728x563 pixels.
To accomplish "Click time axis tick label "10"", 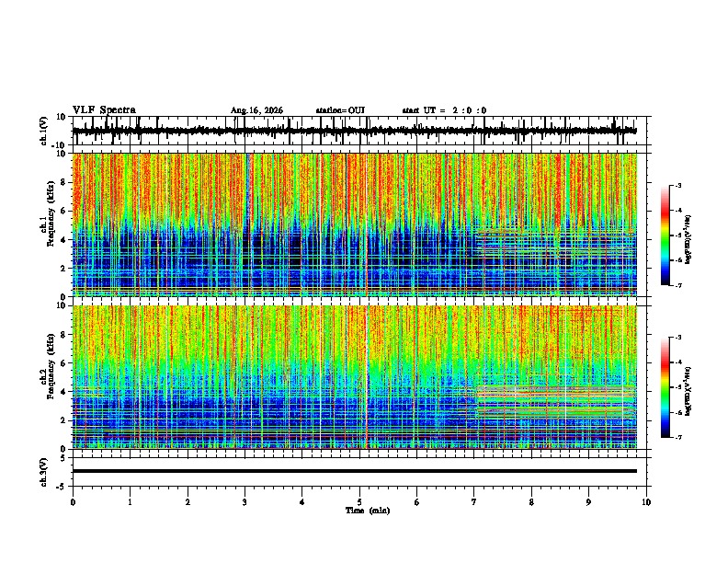I will [646, 502].
